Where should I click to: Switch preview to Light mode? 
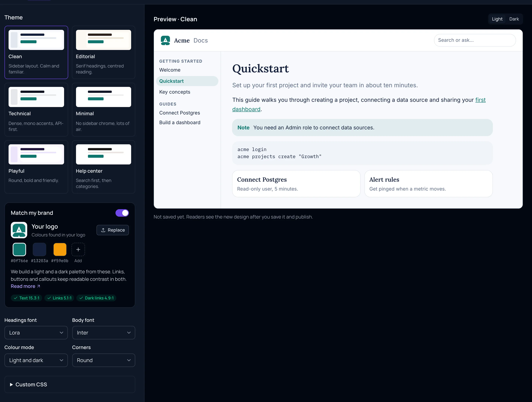point(497,19)
